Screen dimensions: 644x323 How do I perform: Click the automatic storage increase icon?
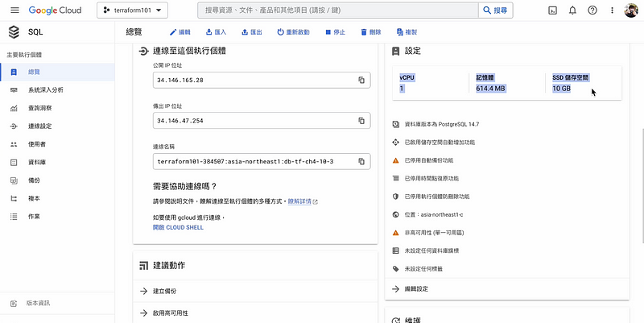pos(395,143)
